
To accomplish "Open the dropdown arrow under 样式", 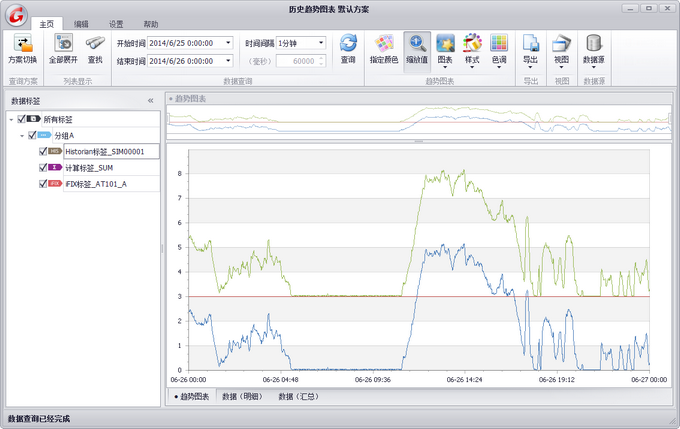I will [472, 67].
